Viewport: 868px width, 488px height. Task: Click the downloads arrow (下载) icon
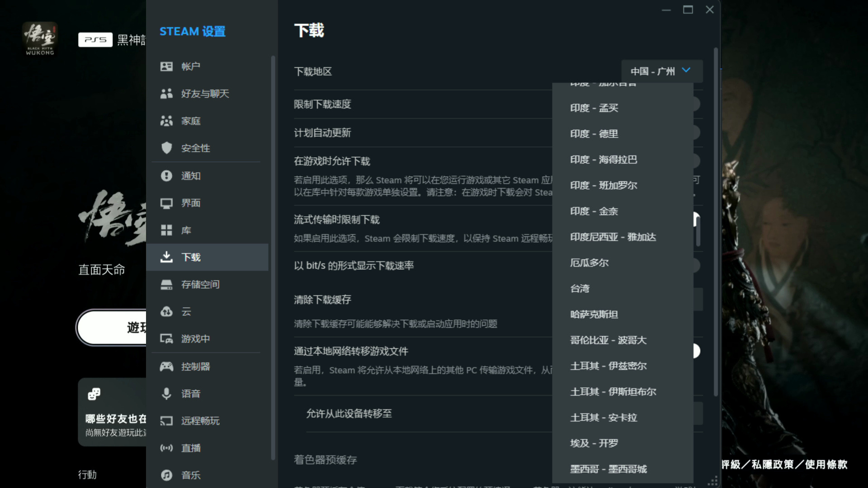click(x=166, y=257)
